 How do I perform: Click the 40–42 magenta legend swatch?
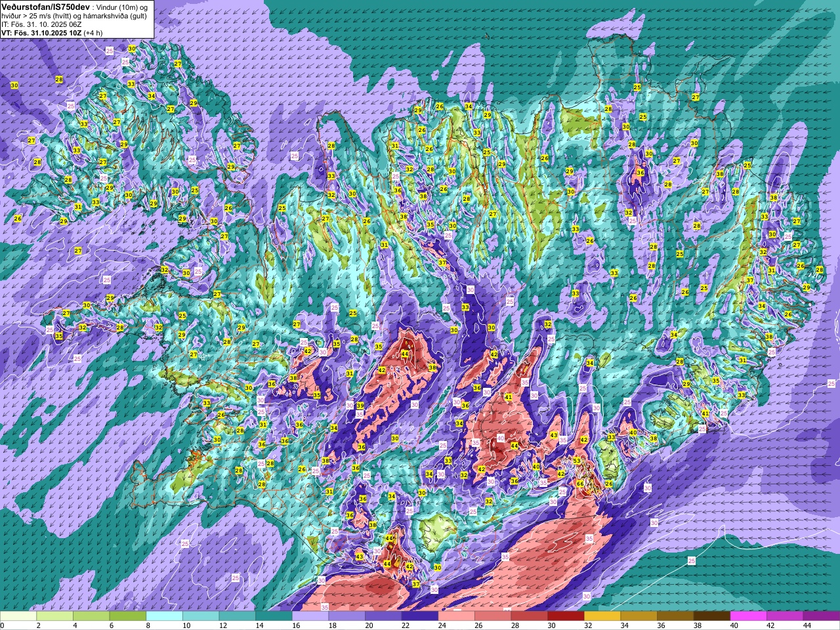coord(748,616)
